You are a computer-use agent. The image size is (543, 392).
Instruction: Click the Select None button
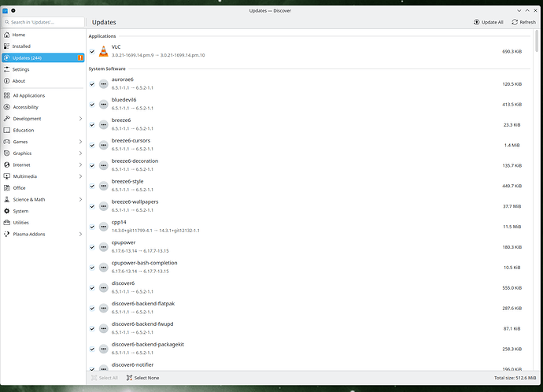pyautogui.click(x=142, y=378)
